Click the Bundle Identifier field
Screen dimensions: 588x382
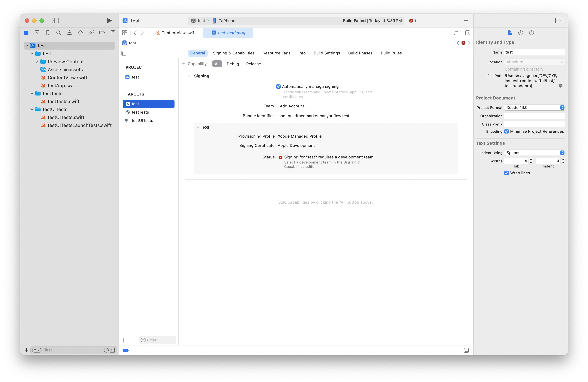click(325, 116)
